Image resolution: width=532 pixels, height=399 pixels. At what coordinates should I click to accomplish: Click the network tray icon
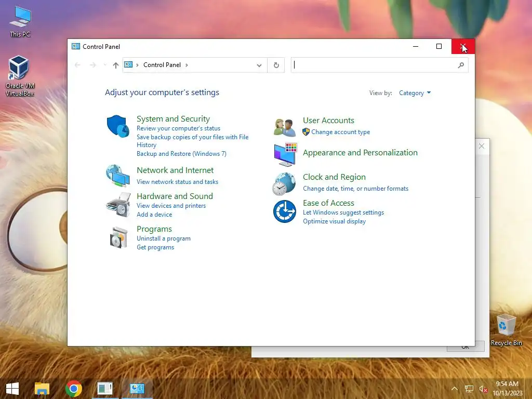tap(469, 389)
